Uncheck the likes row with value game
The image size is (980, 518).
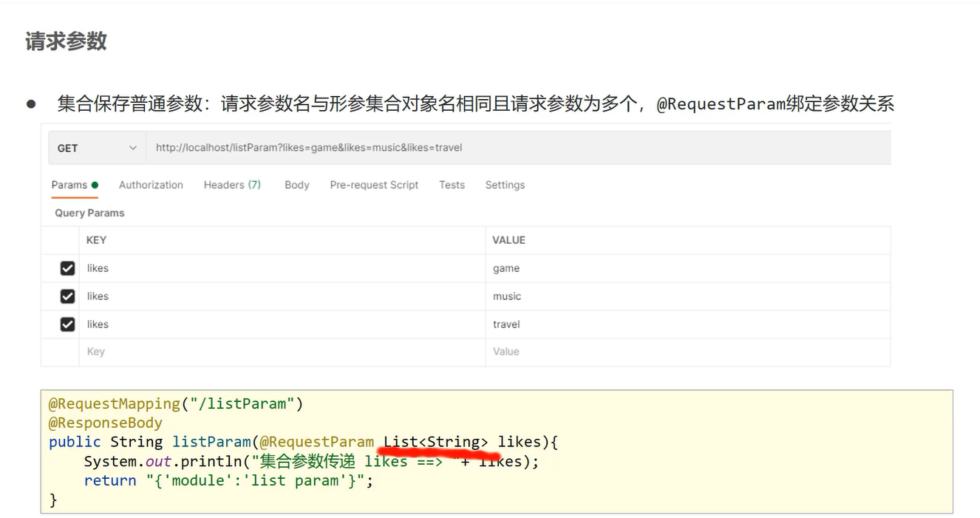tap(67, 268)
